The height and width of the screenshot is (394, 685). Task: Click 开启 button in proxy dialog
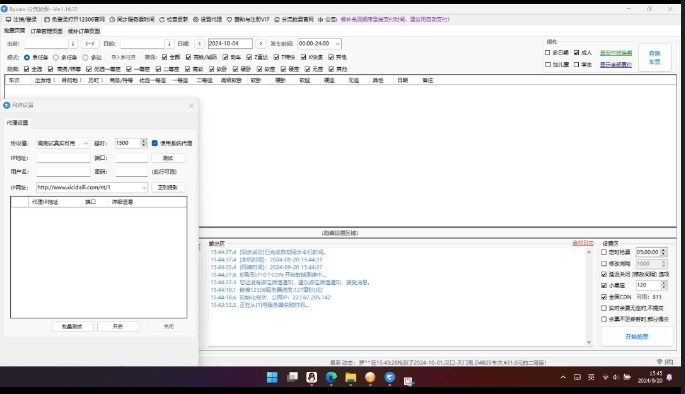(x=118, y=326)
